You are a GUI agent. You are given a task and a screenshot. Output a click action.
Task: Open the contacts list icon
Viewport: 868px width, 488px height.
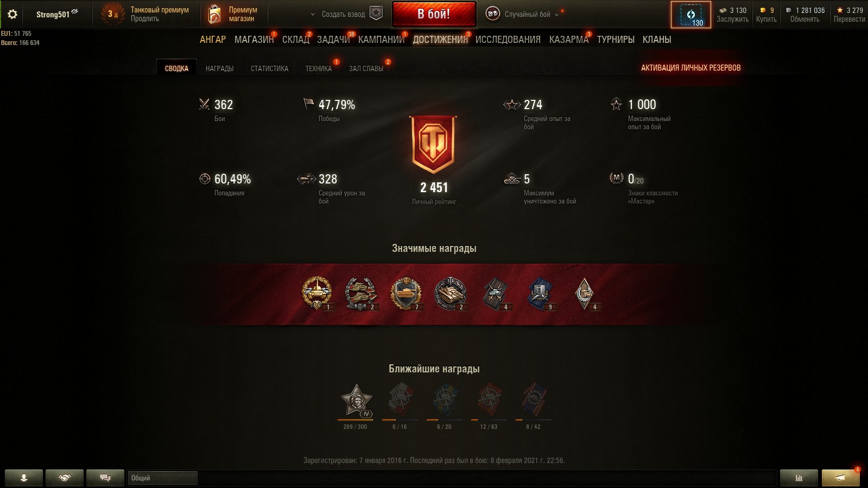[x=24, y=478]
